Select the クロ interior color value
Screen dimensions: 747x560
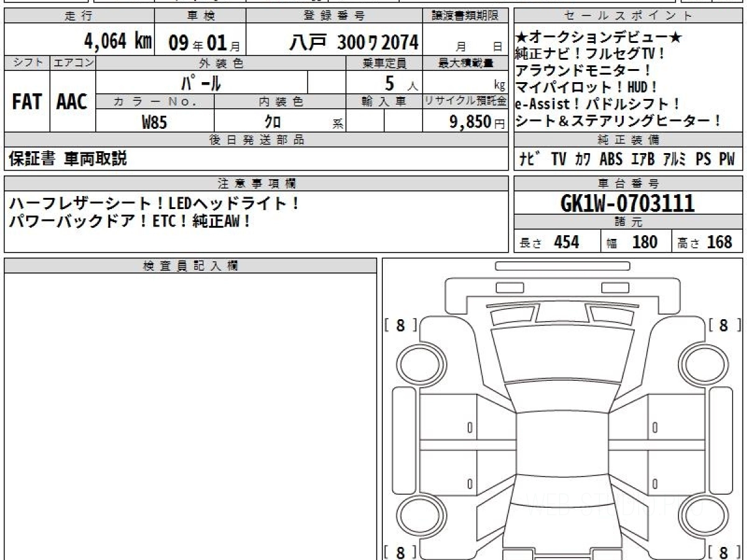(x=273, y=122)
